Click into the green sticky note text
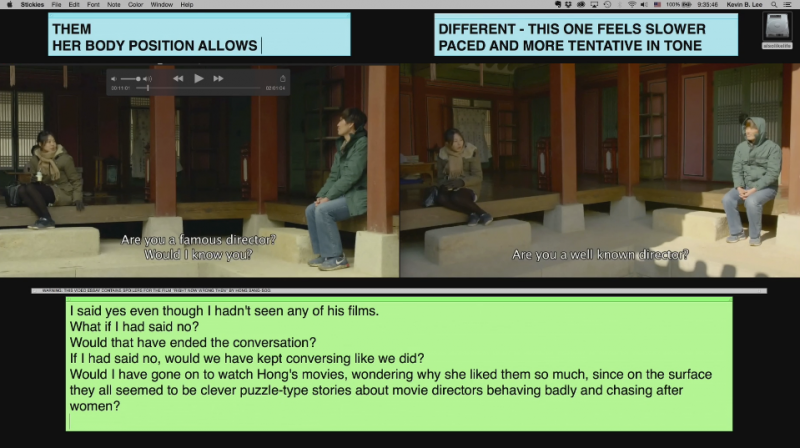800x448 pixels. [x=400, y=362]
